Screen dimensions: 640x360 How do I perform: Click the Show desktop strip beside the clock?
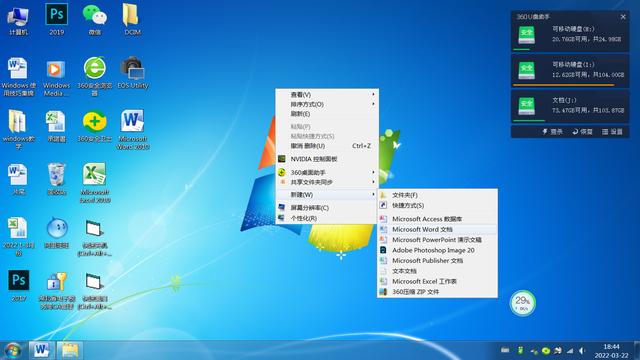(x=637, y=350)
